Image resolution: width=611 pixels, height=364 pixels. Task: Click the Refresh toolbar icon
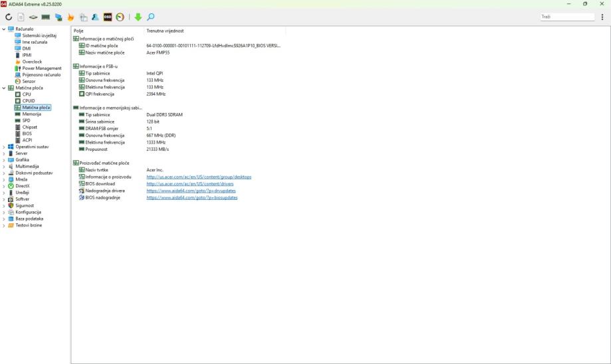click(x=9, y=17)
